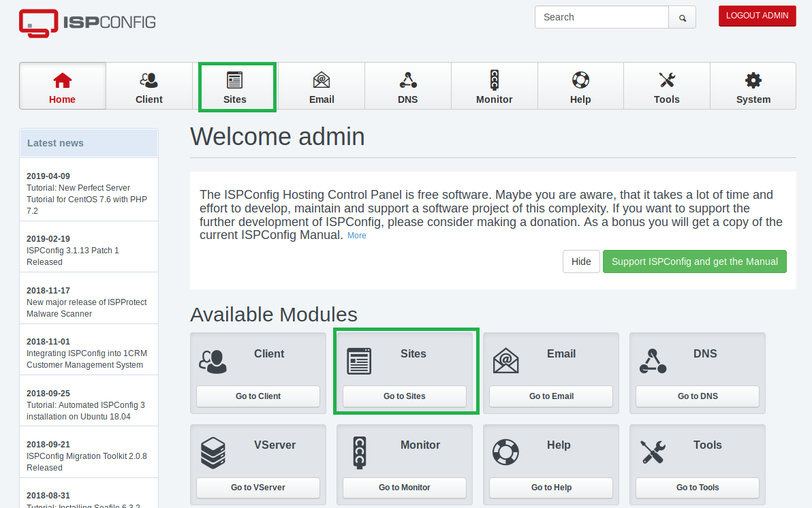This screenshot has height=508, width=812.
Task: Open System settings via the gear icon
Action: [x=753, y=80]
